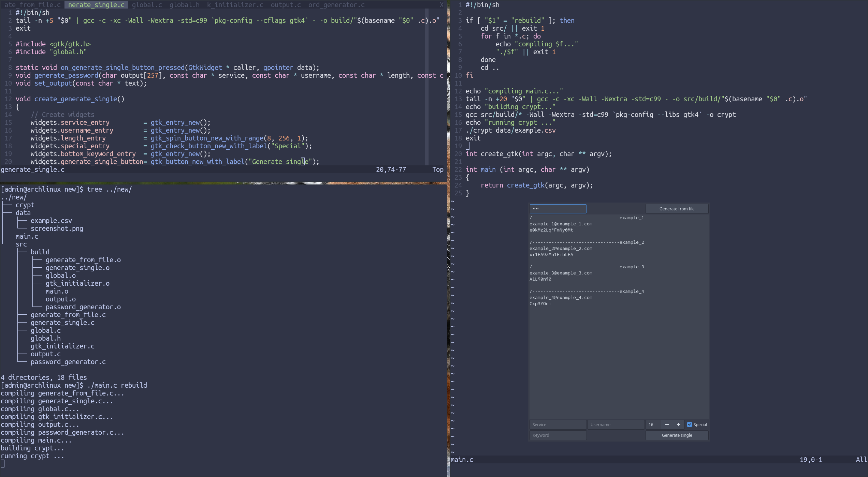868x477 pixels.
Task: Close vim tab with X button
Action: click(x=441, y=5)
